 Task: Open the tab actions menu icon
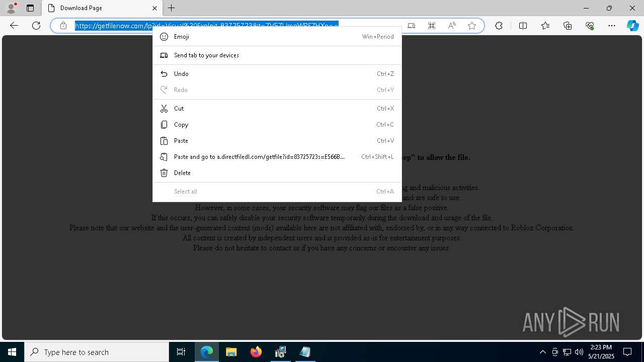30,8
